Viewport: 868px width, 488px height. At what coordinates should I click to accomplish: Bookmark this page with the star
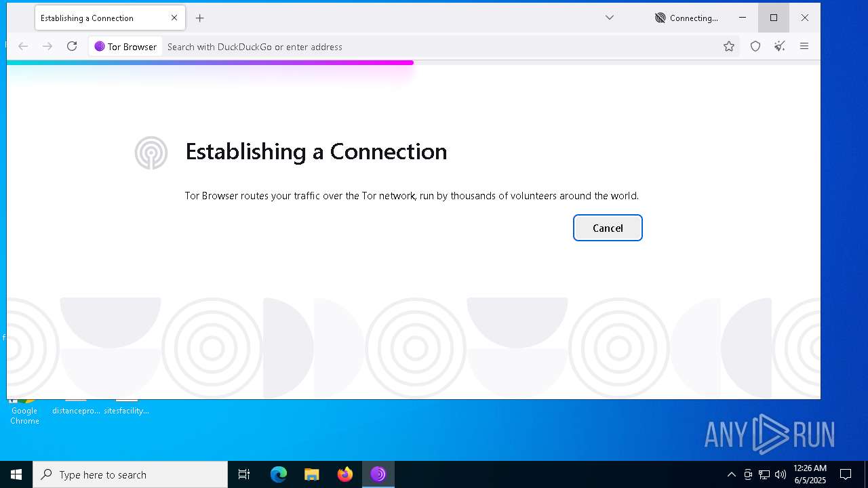pos(729,46)
